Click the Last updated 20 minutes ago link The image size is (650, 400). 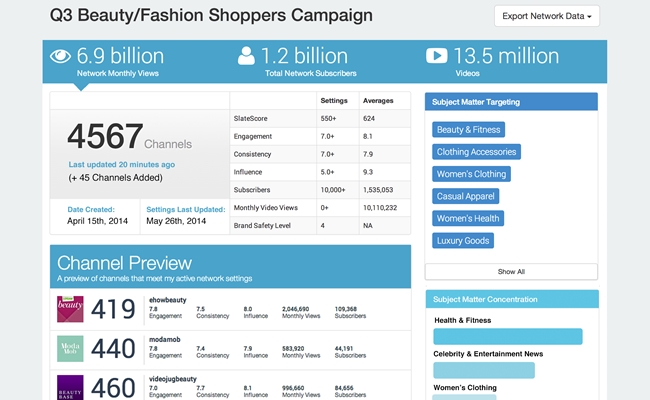(122, 164)
